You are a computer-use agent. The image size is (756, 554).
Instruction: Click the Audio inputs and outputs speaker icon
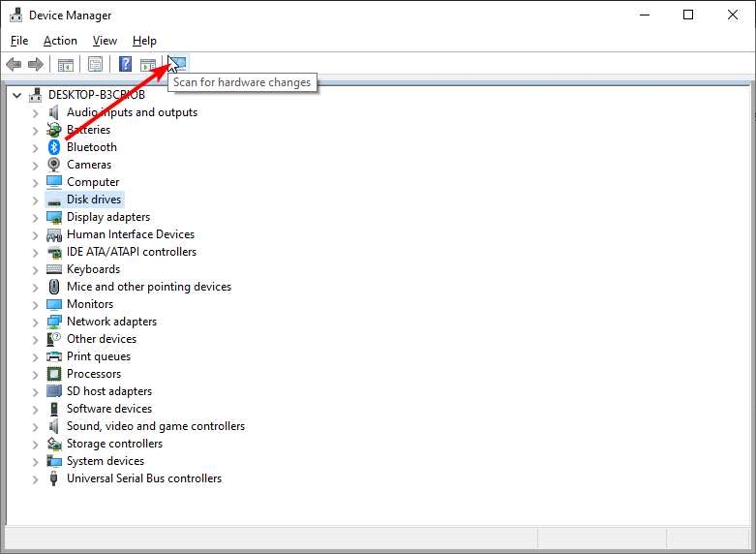(54, 112)
